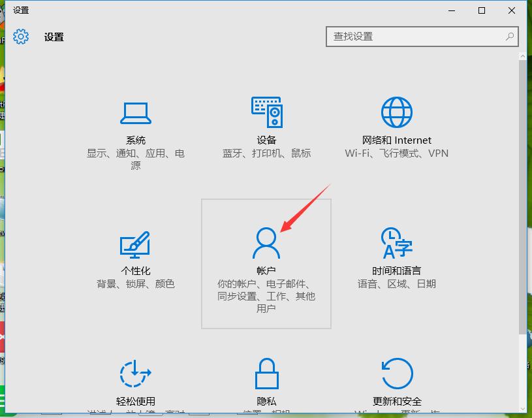Open the 设备 keyboard and speaker icon
Screen dimensions: 532x418
[x=266, y=113]
